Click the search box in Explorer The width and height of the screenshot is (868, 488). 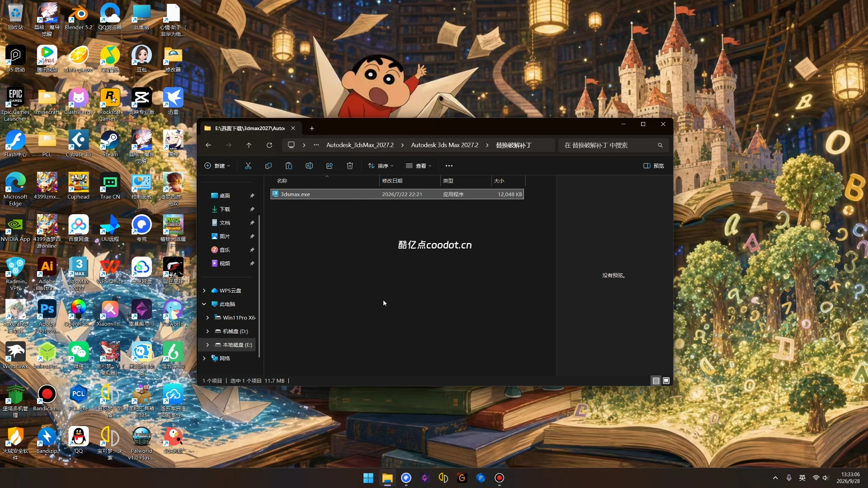[x=613, y=145]
